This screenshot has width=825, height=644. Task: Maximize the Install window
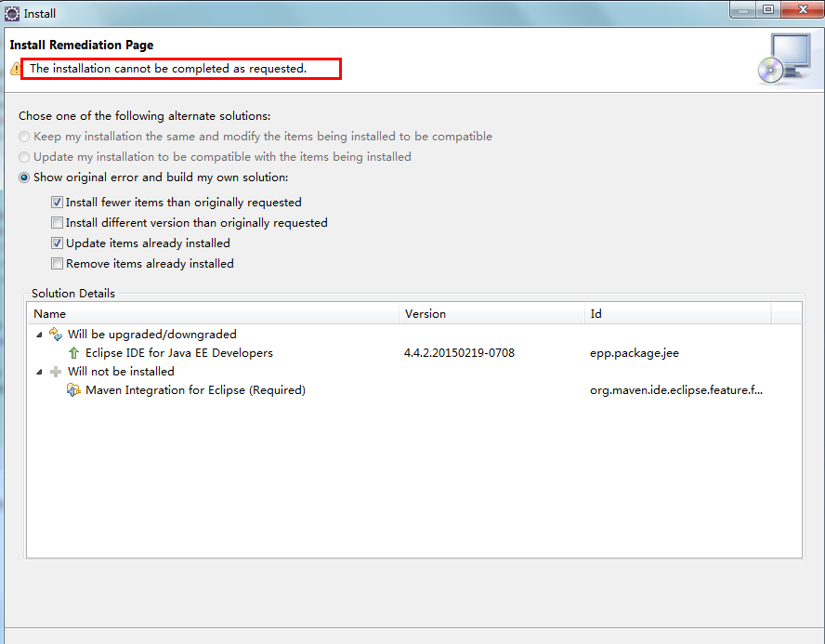[768, 10]
